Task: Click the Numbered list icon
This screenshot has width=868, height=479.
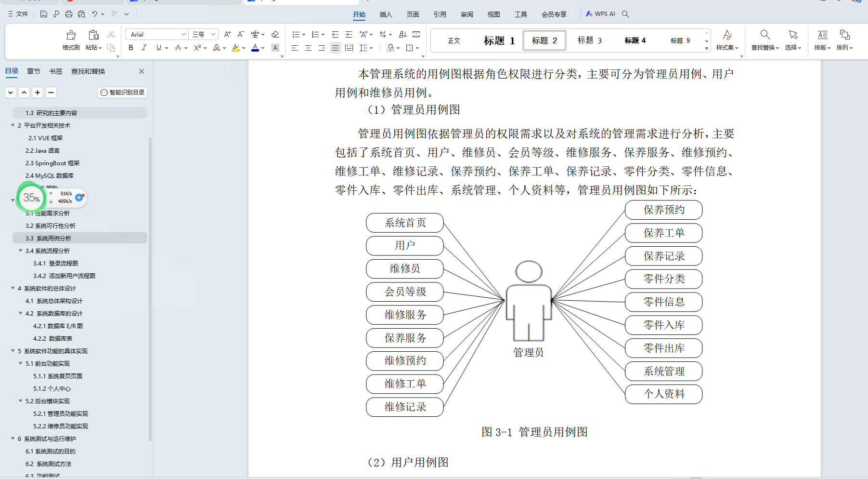Action: click(x=315, y=34)
